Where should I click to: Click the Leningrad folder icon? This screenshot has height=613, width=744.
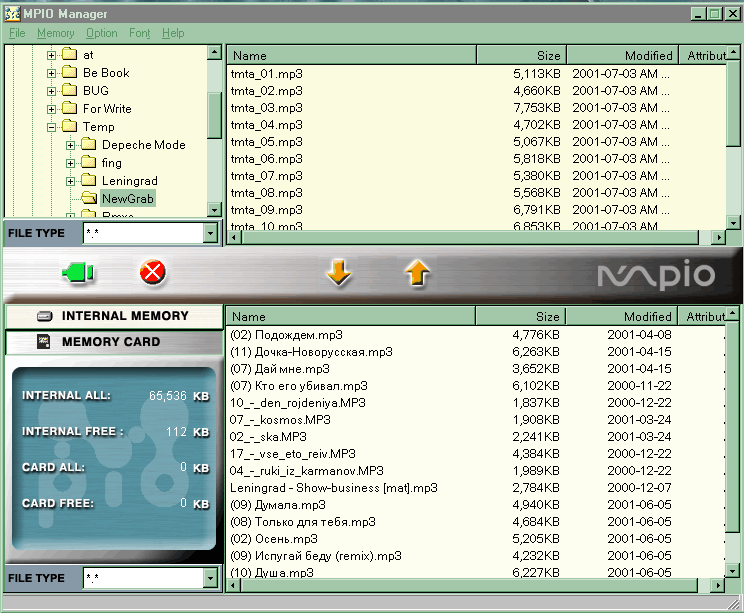pos(89,180)
